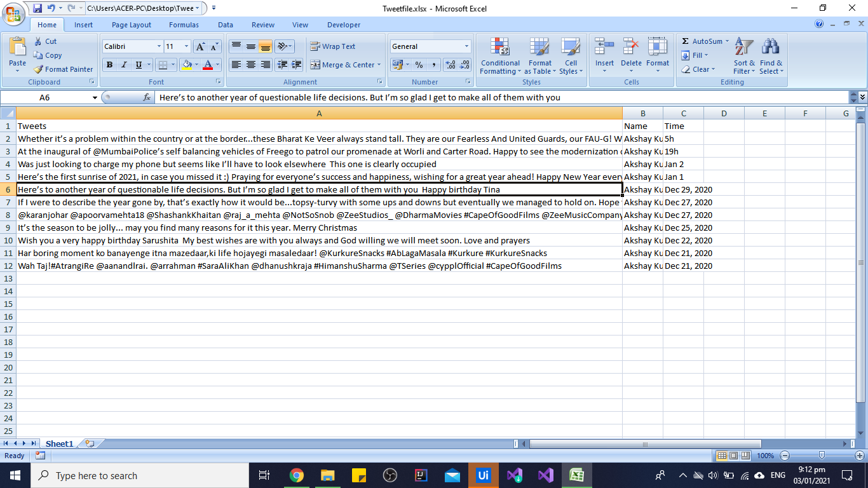Open Find & Select menu

(771, 56)
